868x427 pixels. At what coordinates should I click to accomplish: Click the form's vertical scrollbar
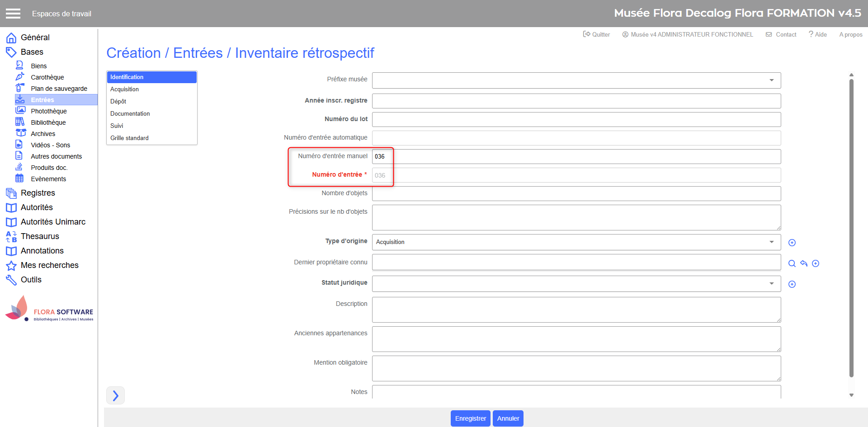click(x=851, y=226)
